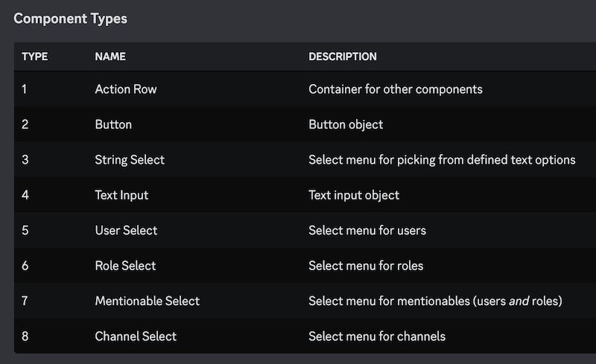This screenshot has height=364, width=596.
Task: Select the DESCRIPTION column header
Action: pos(343,57)
